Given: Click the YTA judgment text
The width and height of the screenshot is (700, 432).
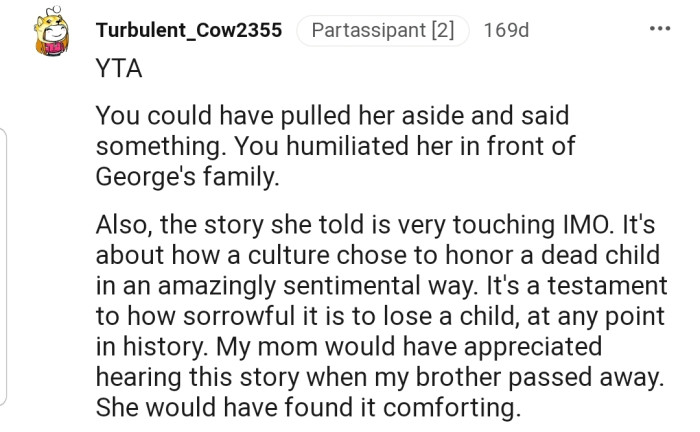Looking at the screenshot, I should (117, 69).
